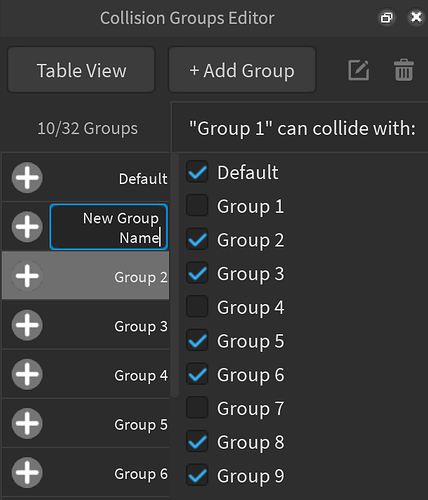Click the New Group Name text field

coord(108,227)
